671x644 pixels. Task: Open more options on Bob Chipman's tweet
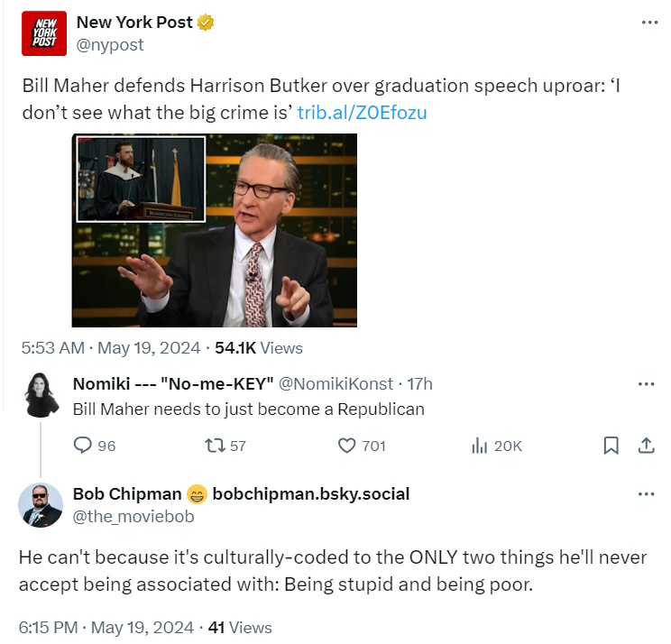pos(646,494)
